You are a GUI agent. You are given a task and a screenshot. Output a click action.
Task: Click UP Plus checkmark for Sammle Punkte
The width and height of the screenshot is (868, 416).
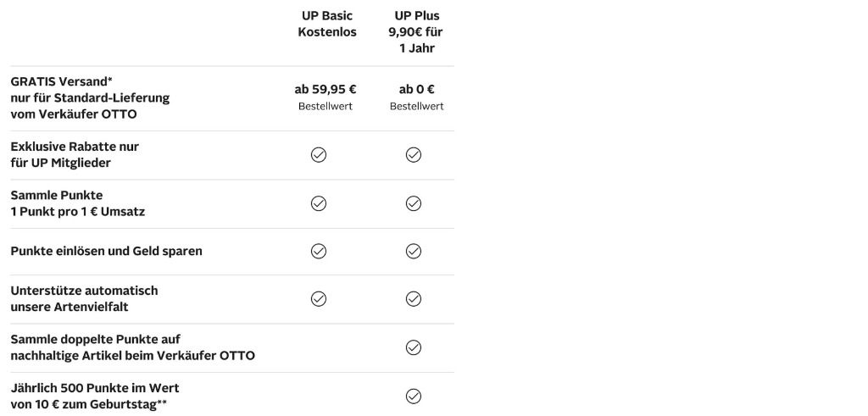[x=414, y=203]
